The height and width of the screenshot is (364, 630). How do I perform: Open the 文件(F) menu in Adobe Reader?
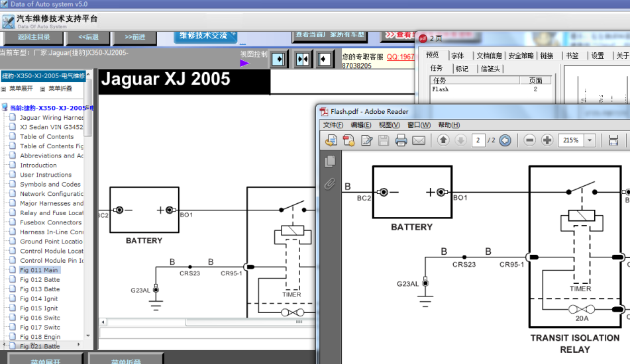click(x=333, y=125)
